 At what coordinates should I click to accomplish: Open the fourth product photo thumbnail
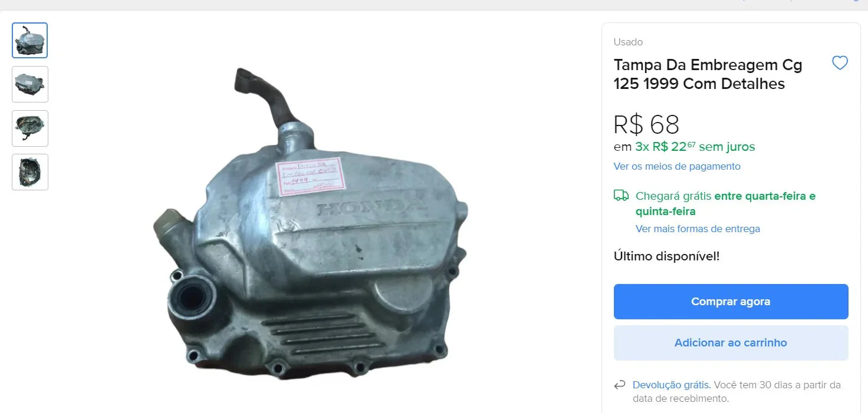click(x=29, y=172)
